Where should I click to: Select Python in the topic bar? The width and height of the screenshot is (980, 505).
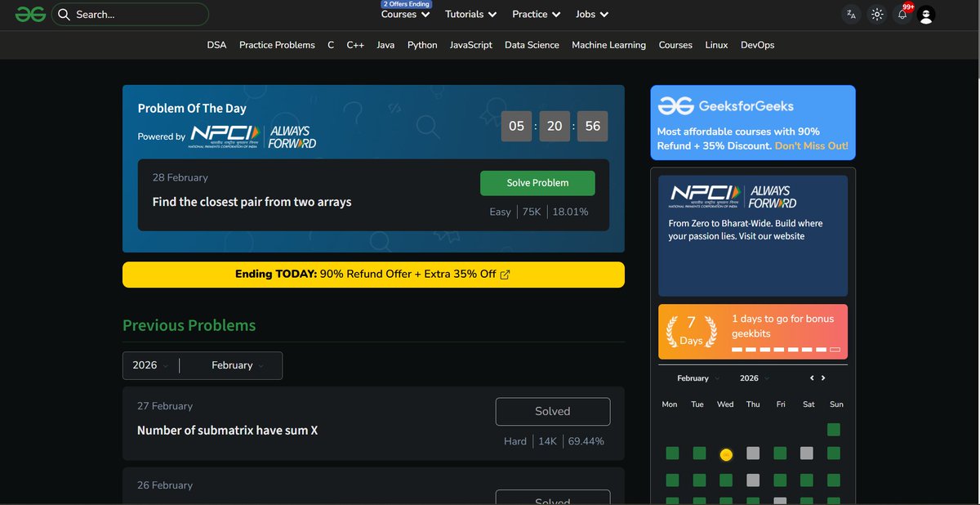[422, 45]
